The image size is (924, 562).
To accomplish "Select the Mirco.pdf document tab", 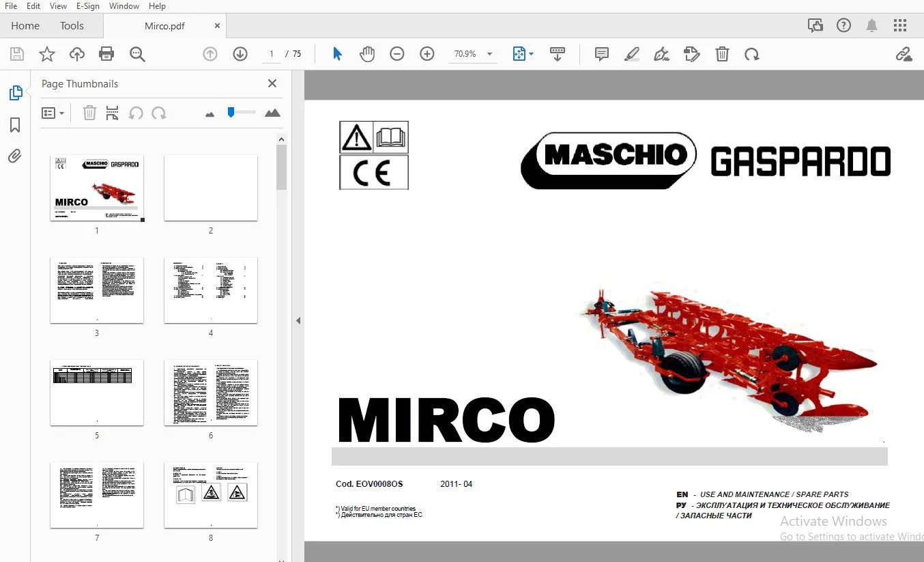I will pyautogui.click(x=164, y=26).
